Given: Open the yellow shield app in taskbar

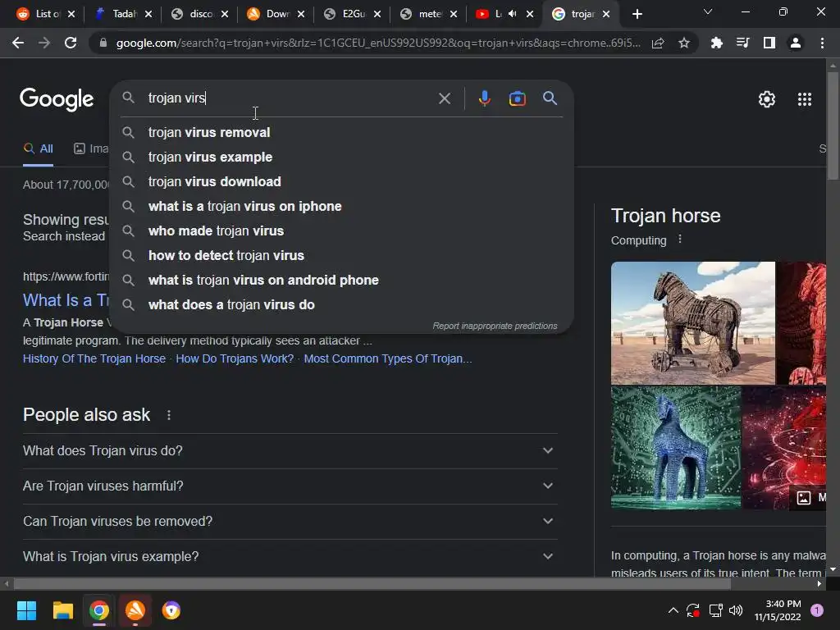Looking at the screenshot, I should pyautogui.click(x=171, y=610).
